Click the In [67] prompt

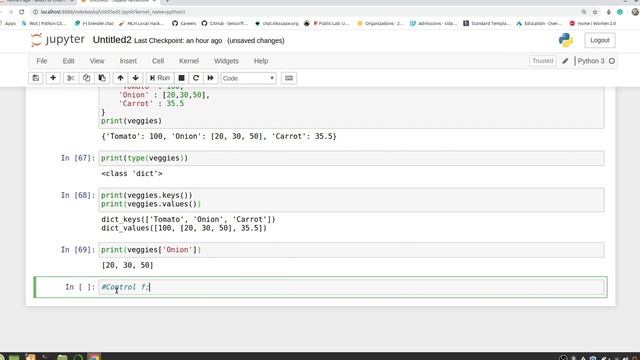(x=78, y=158)
